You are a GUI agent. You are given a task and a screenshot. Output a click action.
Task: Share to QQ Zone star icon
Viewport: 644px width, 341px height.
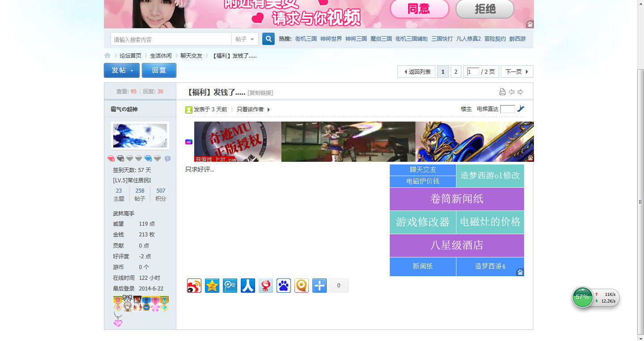(x=212, y=286)
